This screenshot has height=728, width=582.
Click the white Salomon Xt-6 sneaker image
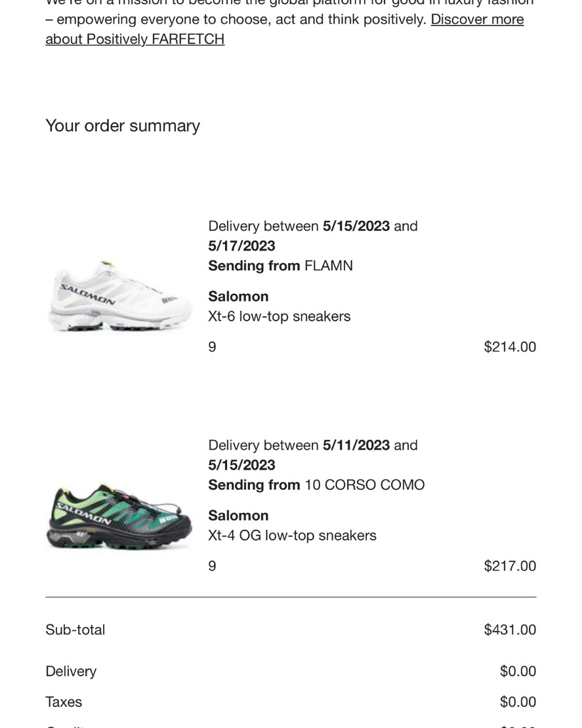tap(120, 296)
